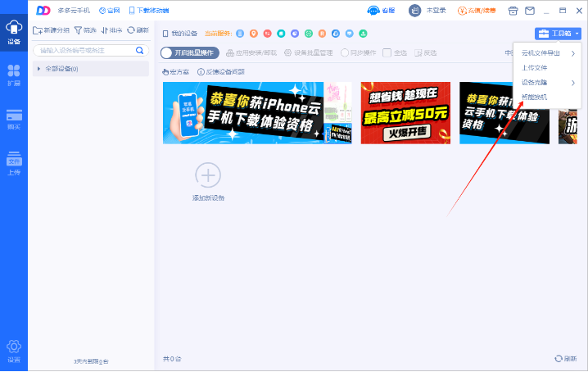This screenshot has width=588, height=372.
Task: Click the light-blue monitor service icon
Action: click(349, 34)
